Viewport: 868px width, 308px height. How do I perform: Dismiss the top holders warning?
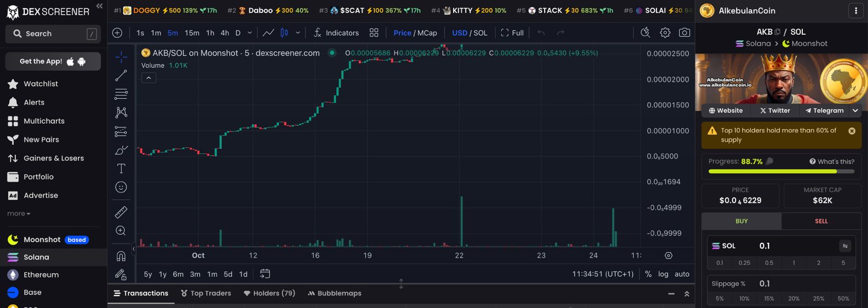[852, 131]
